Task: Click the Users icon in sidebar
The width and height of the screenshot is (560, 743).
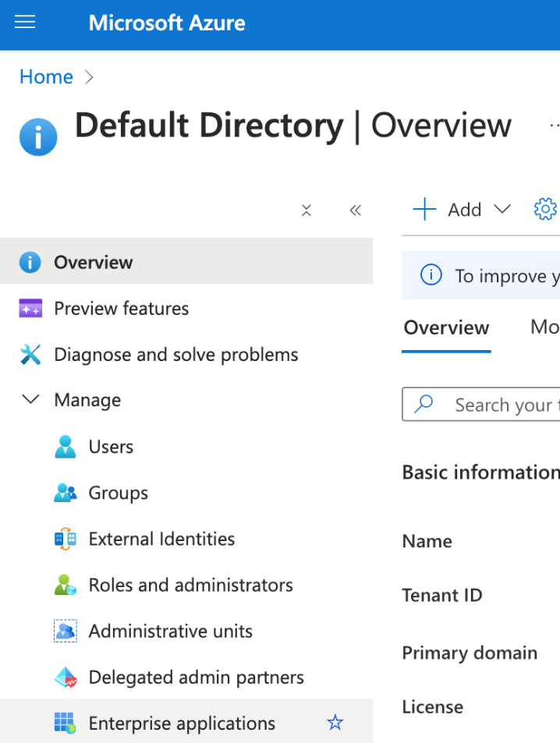Action: 66,447
